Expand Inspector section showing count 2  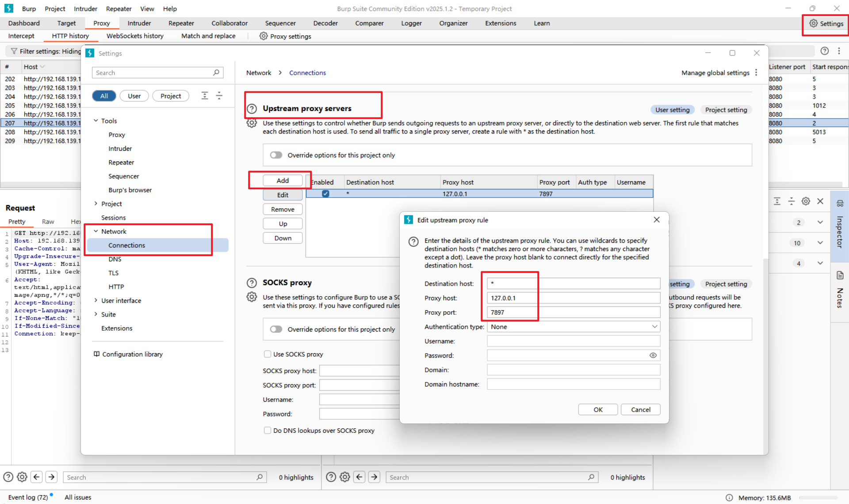[x=820, y=222]
